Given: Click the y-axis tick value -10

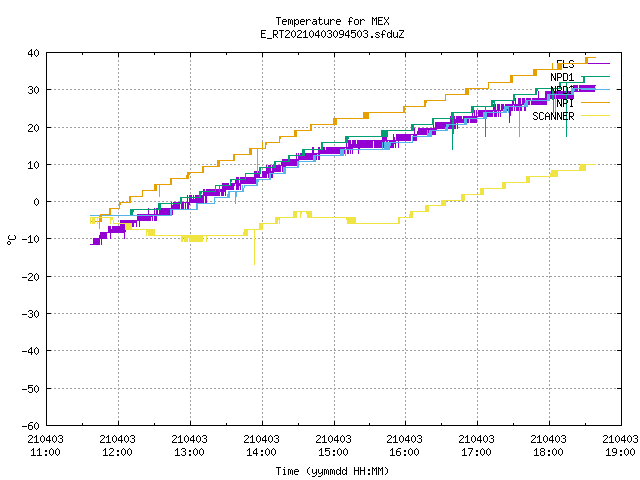Looking at the screenshot, I should click(30, 239).
